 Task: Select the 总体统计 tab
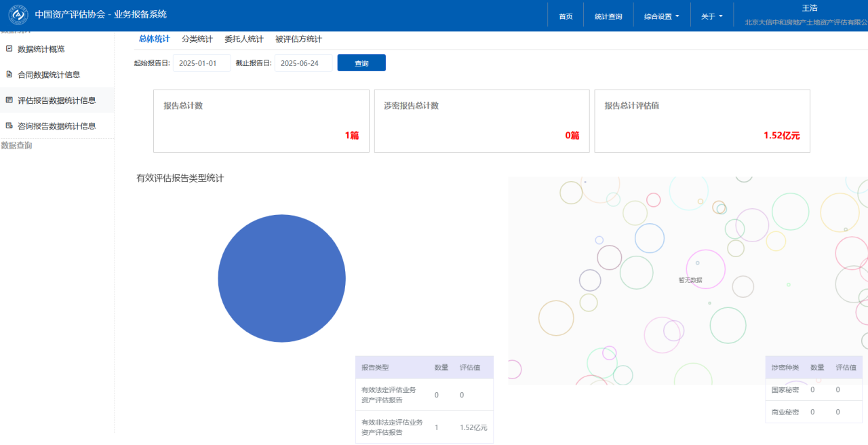pos(154,39)
